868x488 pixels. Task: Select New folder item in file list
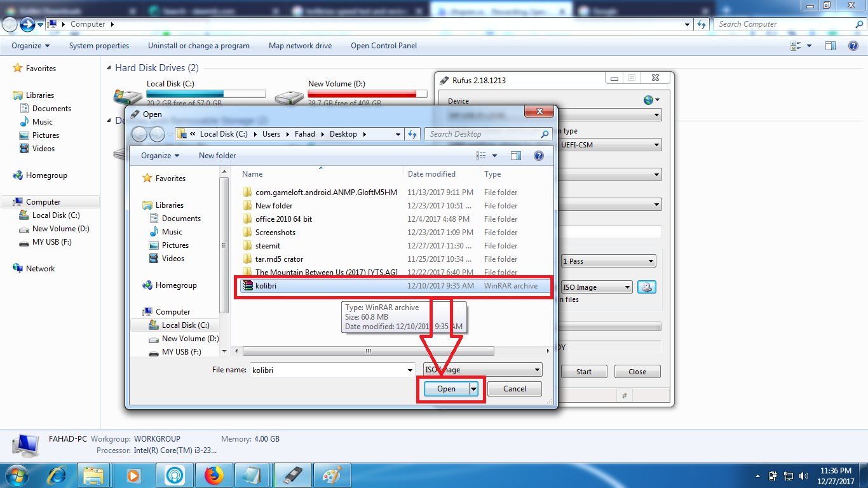pyautogui.click(x=274, y=206)
